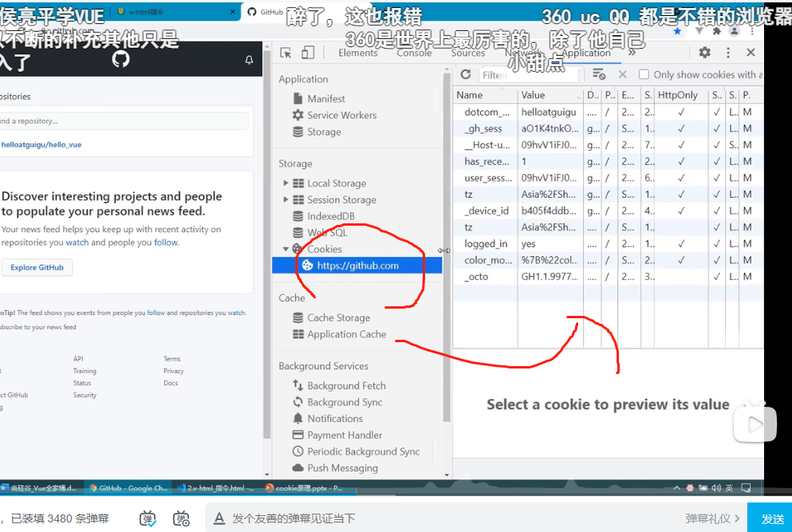Screen dimensions: 792x532
Task: Open helloatguigu/hello_vue repository link
Action: tap(41, 144)
